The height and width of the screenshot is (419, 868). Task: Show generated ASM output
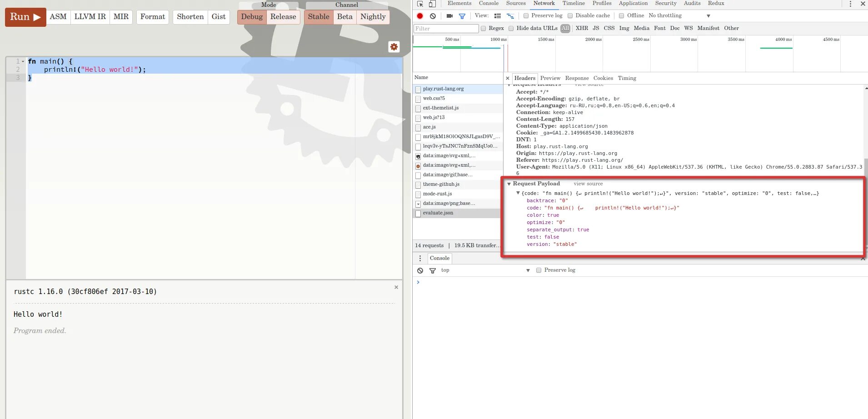click(x=58, y=17)
